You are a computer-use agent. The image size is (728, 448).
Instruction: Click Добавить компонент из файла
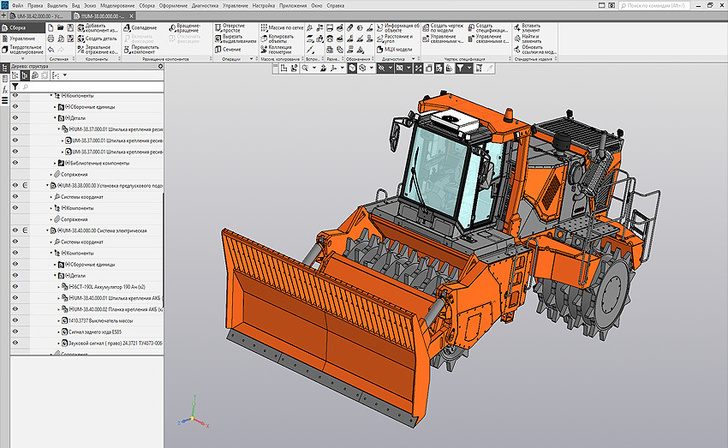pos(98,28)
